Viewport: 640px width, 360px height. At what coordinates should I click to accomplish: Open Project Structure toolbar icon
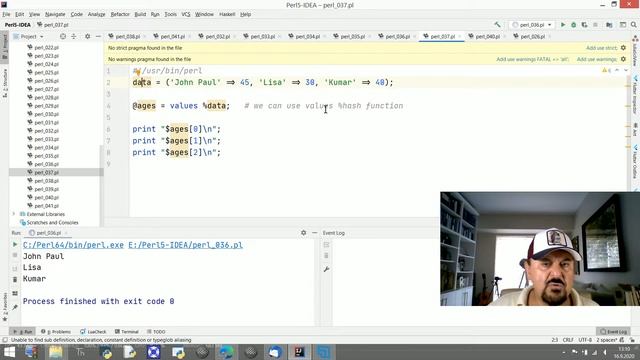pyautogui.click(x=609, y=25)
